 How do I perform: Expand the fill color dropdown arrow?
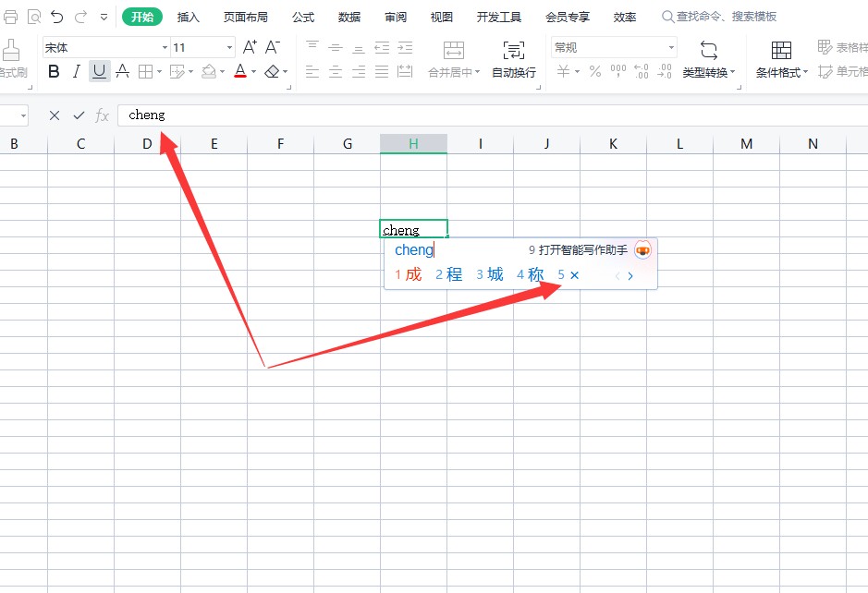click(223, 71)
